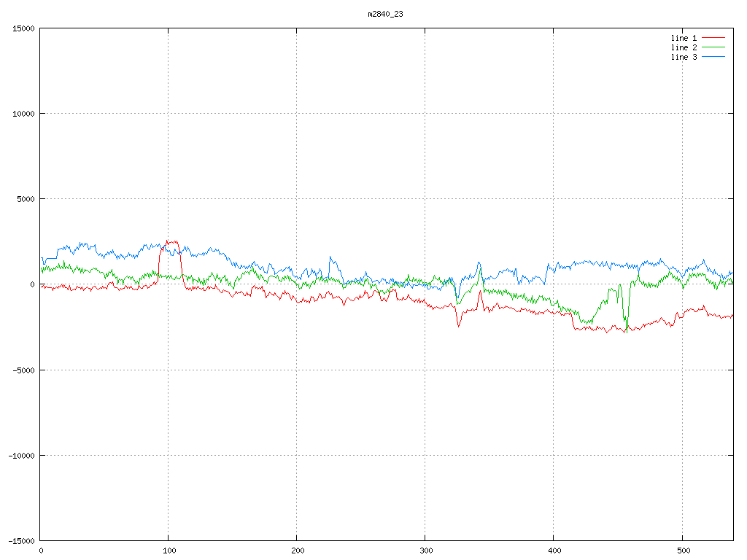
Task: Click the y-axis label -15000
Action: (21, 541)
